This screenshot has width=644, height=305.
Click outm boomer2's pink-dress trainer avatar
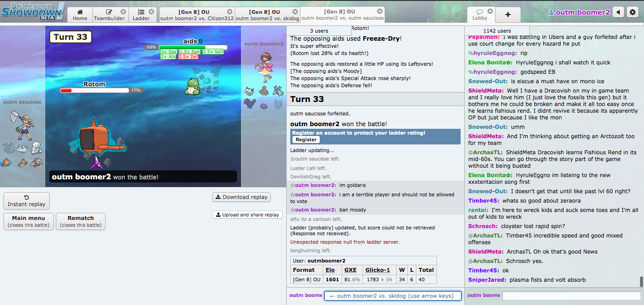click(263, 67)
